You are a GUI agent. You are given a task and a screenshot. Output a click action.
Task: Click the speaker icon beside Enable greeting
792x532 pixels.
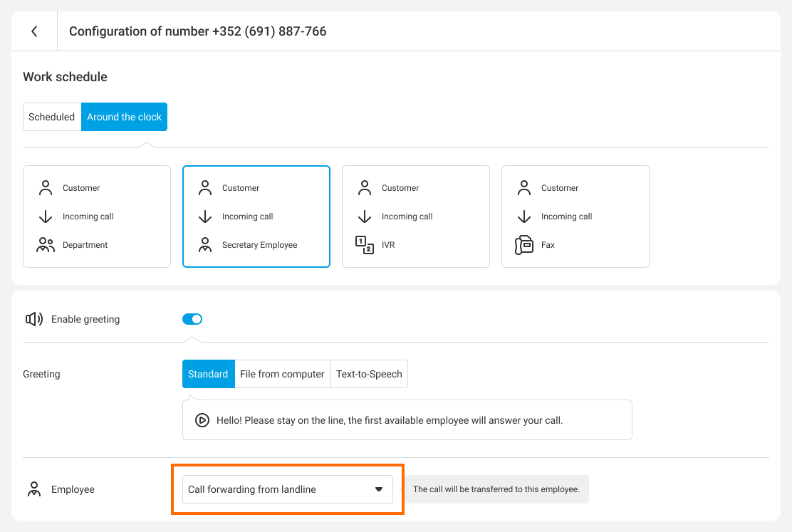point(34,319)
